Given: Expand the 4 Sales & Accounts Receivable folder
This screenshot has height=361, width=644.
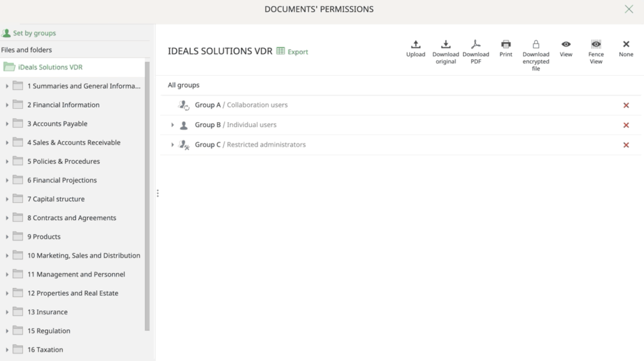Looking at the screenshot, I should 7,142.
